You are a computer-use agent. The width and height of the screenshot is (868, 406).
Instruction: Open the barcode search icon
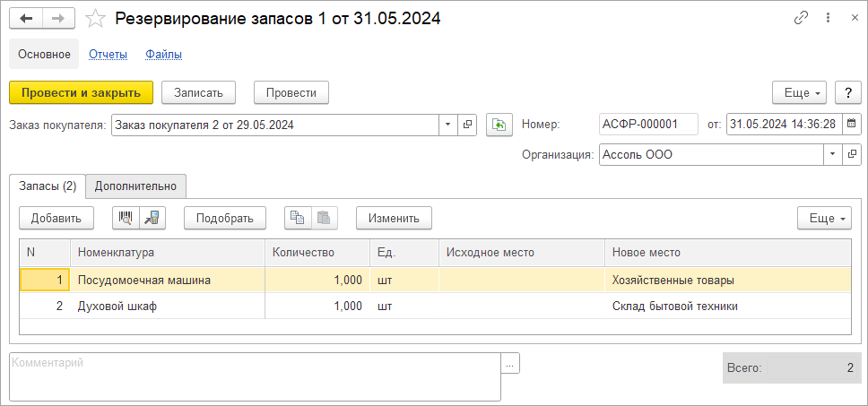pos(126,218)
